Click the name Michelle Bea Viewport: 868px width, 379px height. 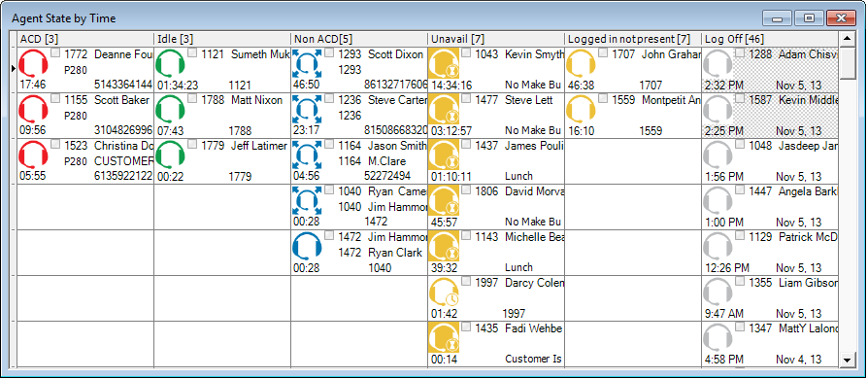pyautogui.click(x=534, y=237)
